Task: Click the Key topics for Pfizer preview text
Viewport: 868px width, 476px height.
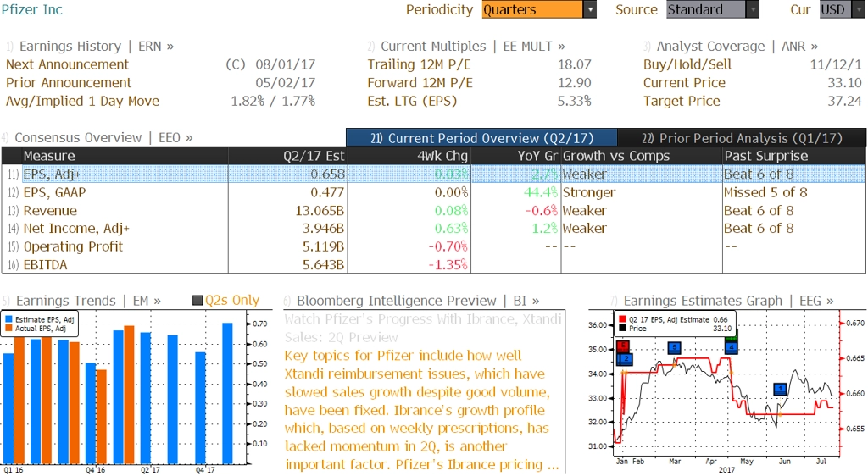Action: click(422, 410)
